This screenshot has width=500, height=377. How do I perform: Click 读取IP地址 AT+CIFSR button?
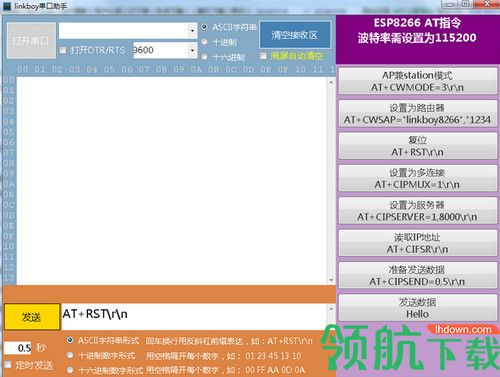(418, 243)
